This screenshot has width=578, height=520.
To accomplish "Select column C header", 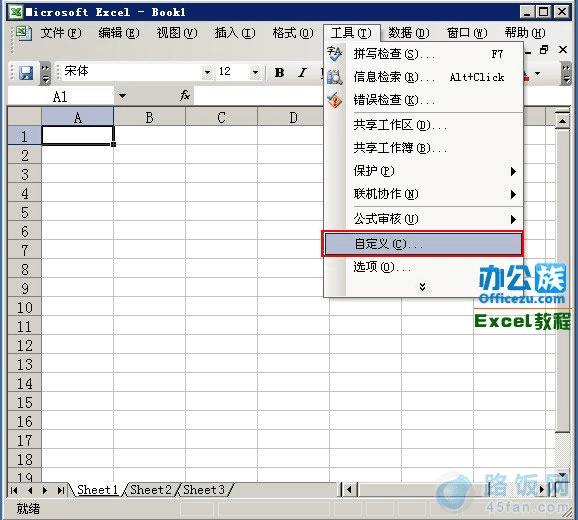I will pyautogui.click(x=221, y=118).
